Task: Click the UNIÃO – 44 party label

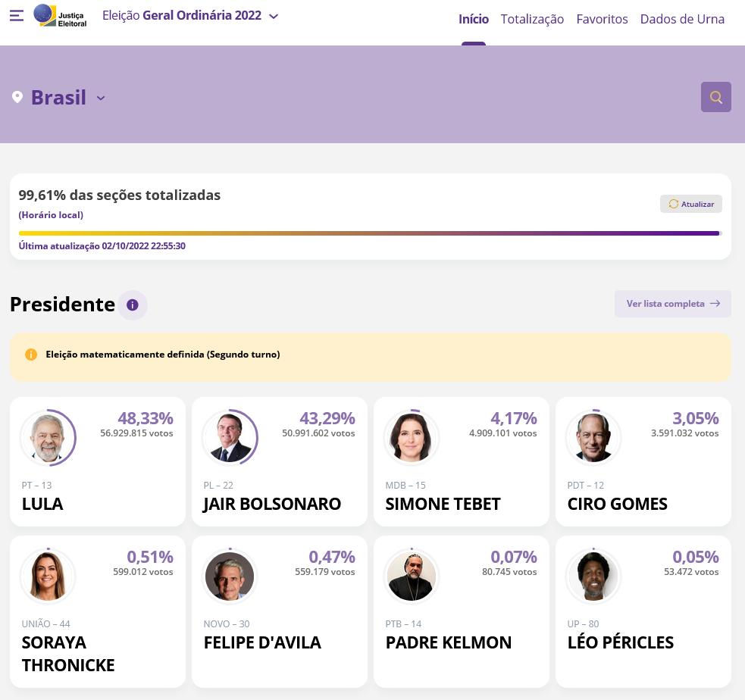Action: point(45,624)
